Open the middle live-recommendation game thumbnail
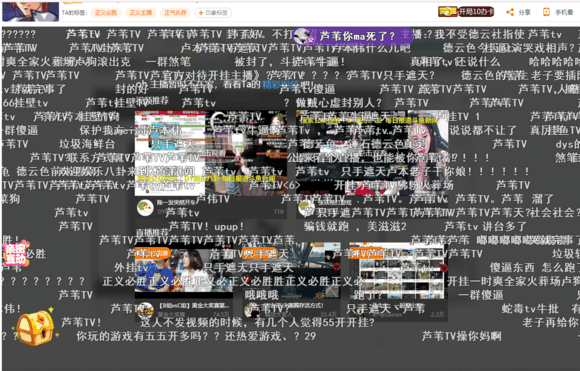580x371 pixels. 291,271
